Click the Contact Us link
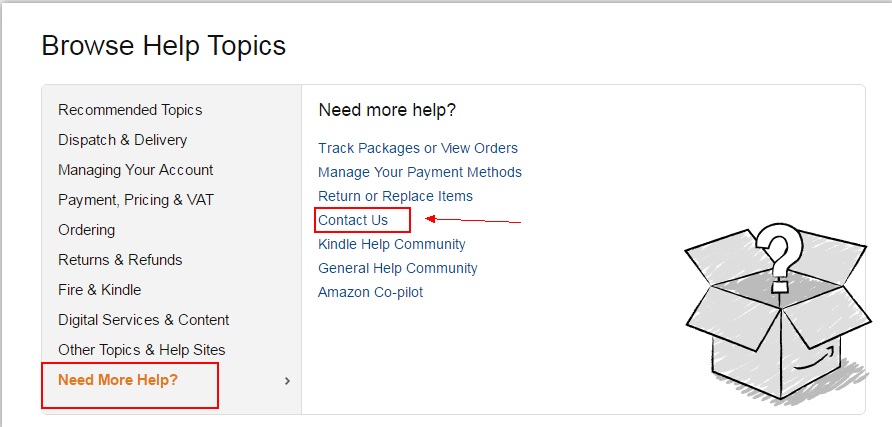Viewport: 892px width, 427px height. click(x=353, y=220)
